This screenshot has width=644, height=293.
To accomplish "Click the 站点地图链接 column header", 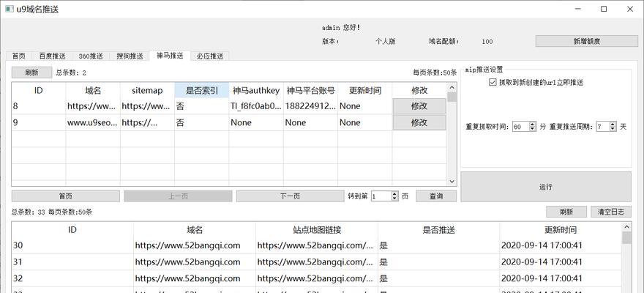I will tap(317, 230).
